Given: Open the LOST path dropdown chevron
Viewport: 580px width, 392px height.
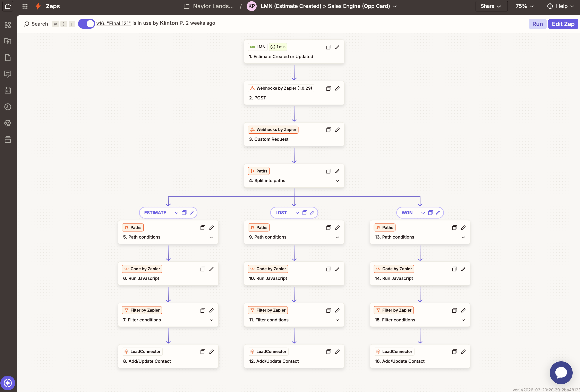Looking at the screenshot, I should (297, 213).
